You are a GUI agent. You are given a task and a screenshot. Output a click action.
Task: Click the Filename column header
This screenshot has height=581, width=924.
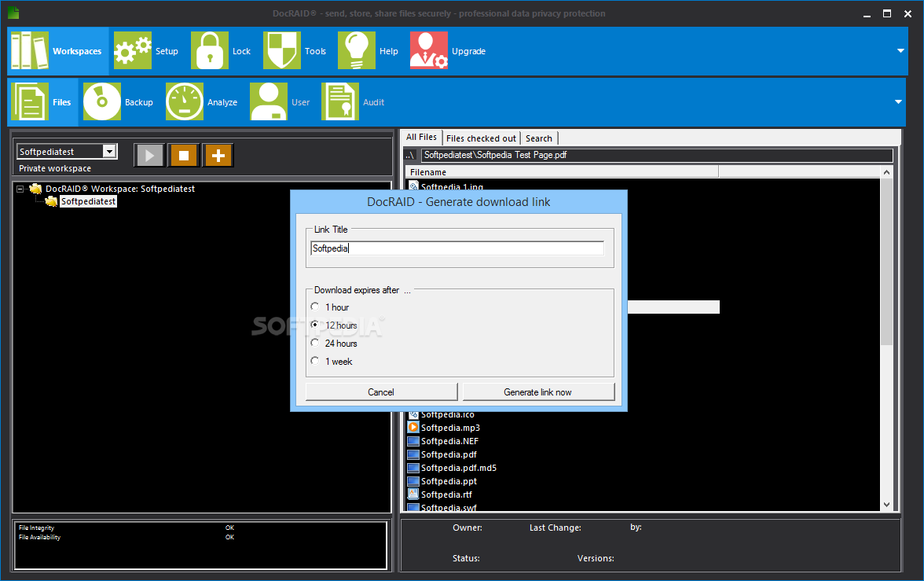(563, 172)
